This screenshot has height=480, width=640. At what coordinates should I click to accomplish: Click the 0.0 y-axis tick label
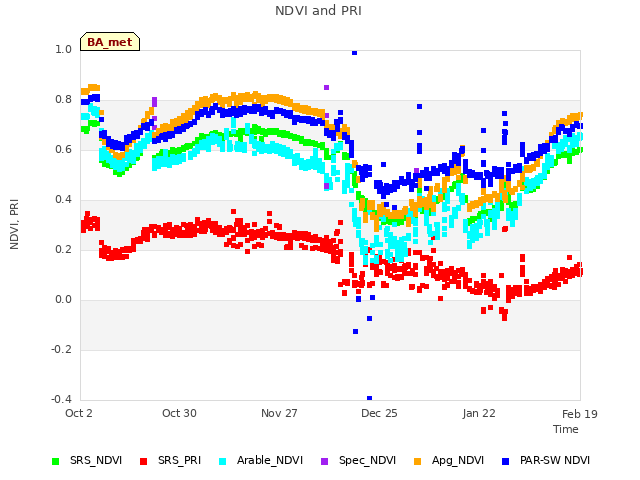click(x=63, y=300)
